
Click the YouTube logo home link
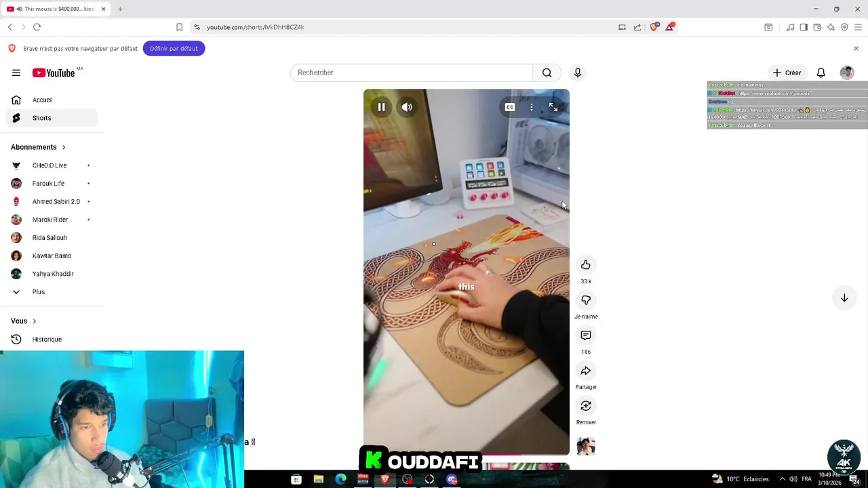(x=54, y=73)
